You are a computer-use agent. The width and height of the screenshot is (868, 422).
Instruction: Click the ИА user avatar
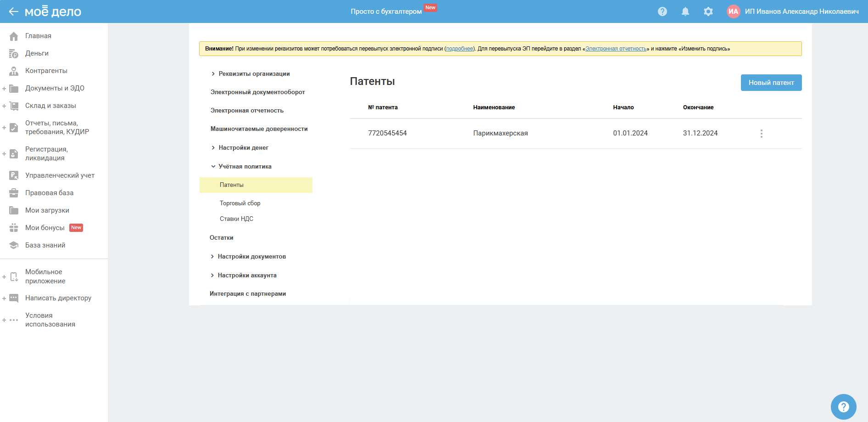coord(733,11)
